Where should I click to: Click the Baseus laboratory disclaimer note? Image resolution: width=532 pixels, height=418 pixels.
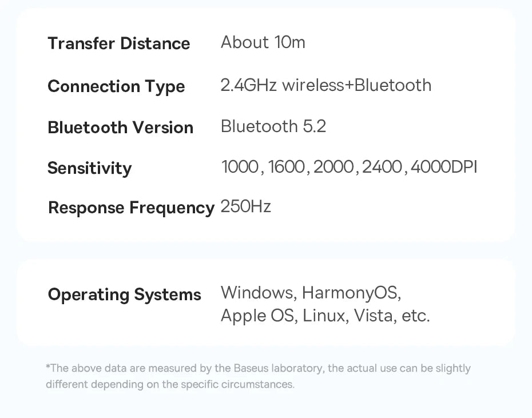pyautogui.click(x=258, y=376)
